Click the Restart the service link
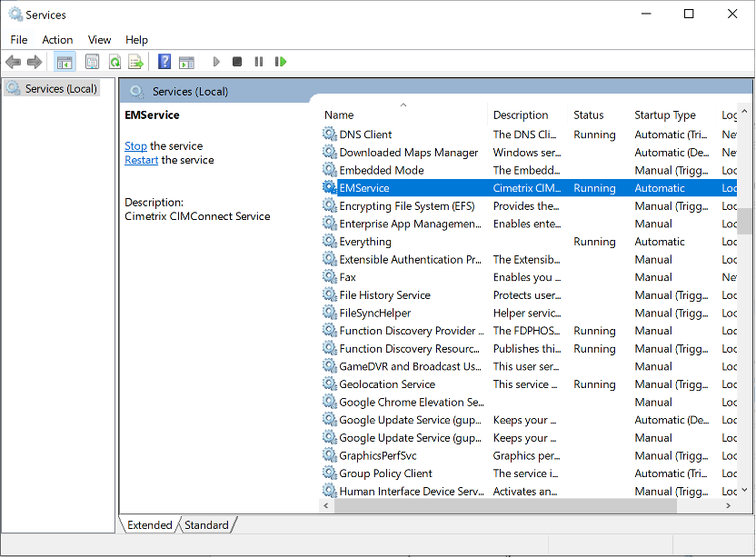The image size is (756, 558). (142, 160)
